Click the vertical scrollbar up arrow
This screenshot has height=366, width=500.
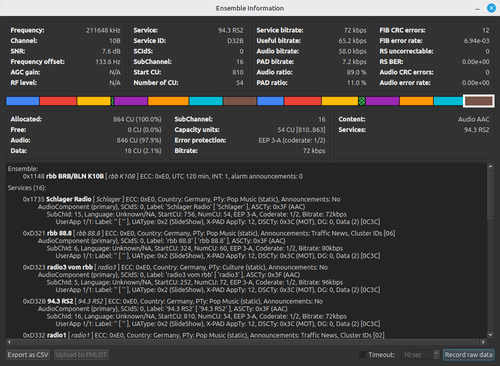tap(490, 166)
